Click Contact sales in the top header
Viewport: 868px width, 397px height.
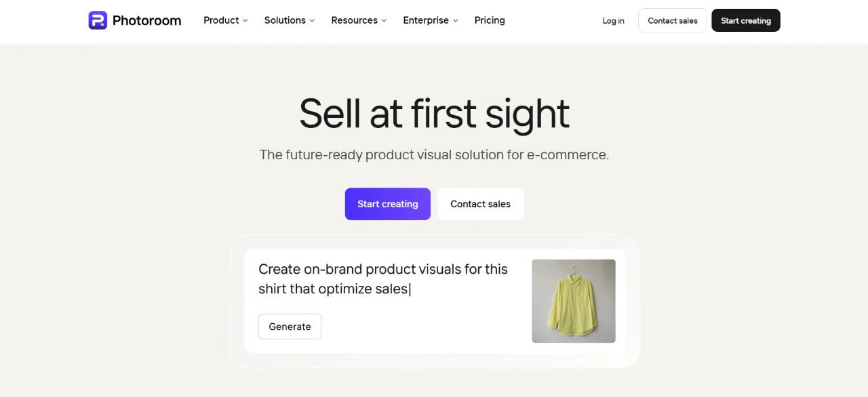[x=673, y=20]
